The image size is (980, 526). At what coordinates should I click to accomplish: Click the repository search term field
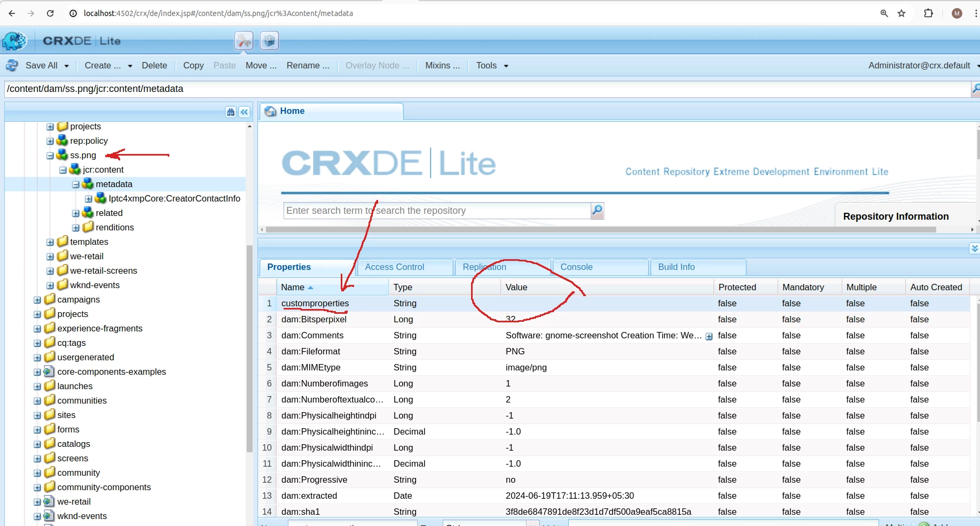tap(437, 211)
